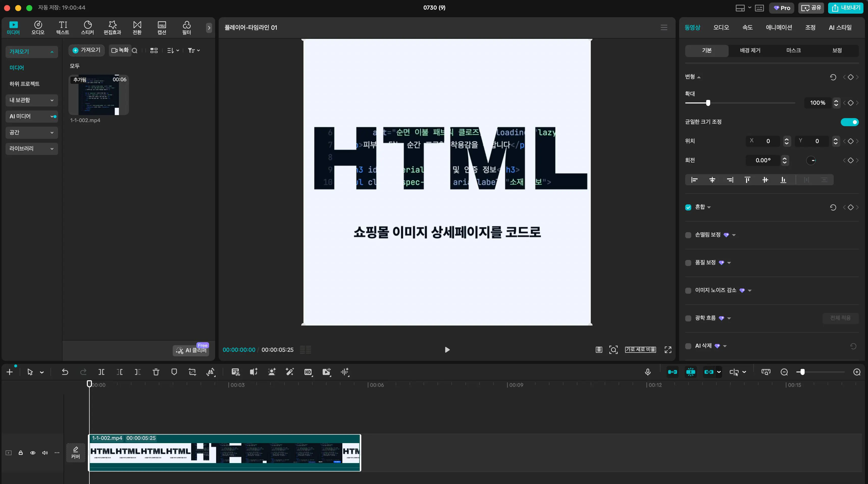Screen dimensions: 868x484
Task: Click the align top icon in transform panel
Action: click(747, 180)
